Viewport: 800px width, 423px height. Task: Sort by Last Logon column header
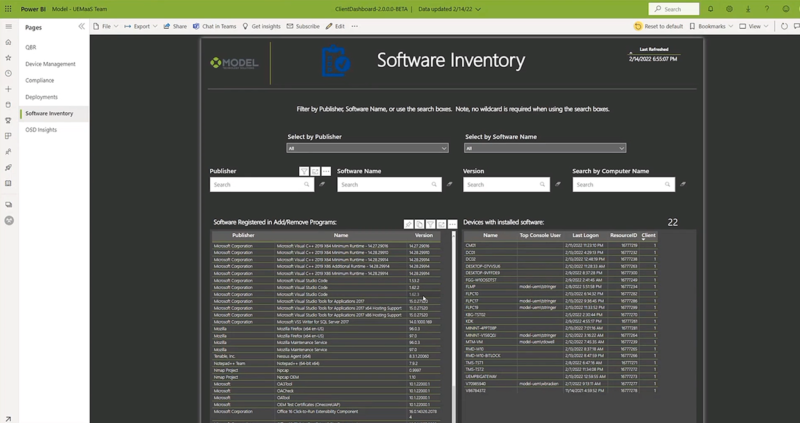click(585, 235)
